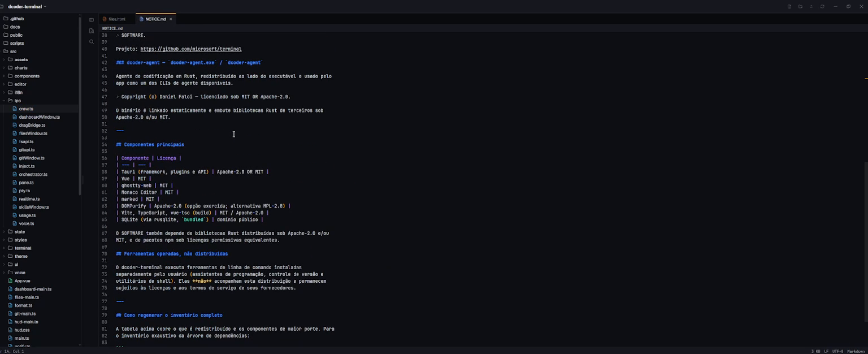
Task: Close the NOTICE.md tab
Action: (171, 19)
